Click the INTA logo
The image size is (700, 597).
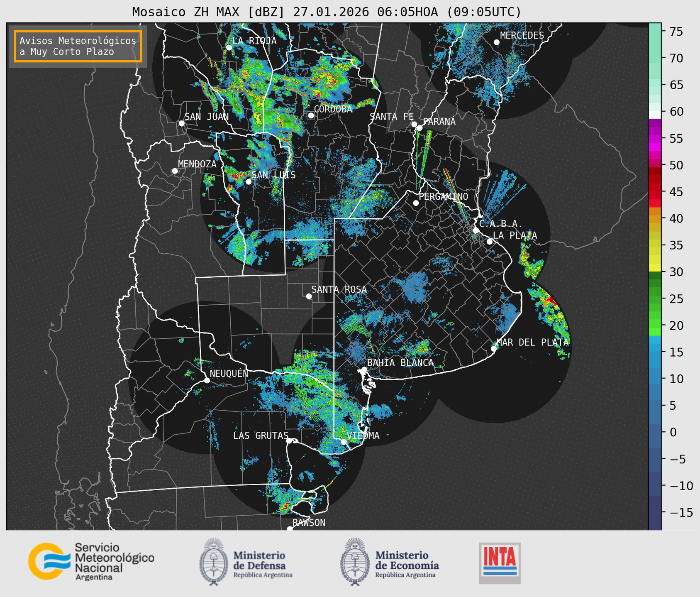point(500,563)
